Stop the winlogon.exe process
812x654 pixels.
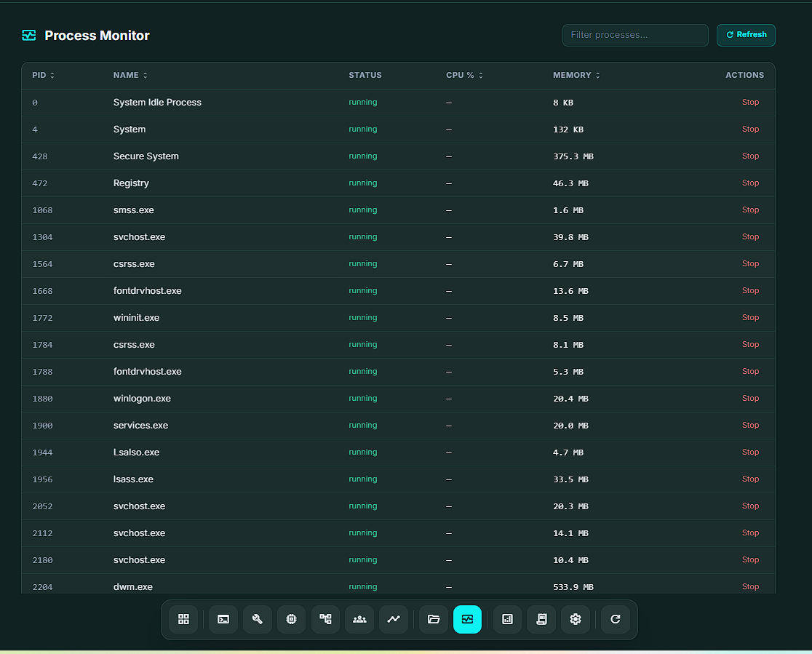coord(750,398)
